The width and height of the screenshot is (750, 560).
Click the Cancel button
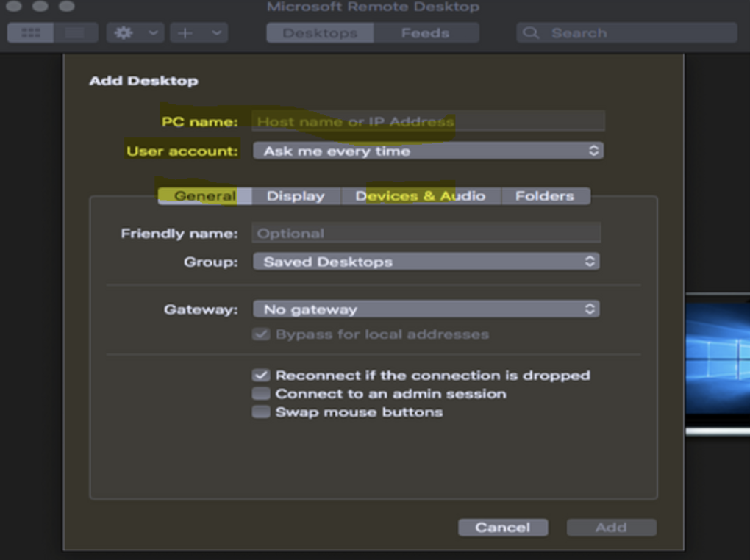coord(503,528)
